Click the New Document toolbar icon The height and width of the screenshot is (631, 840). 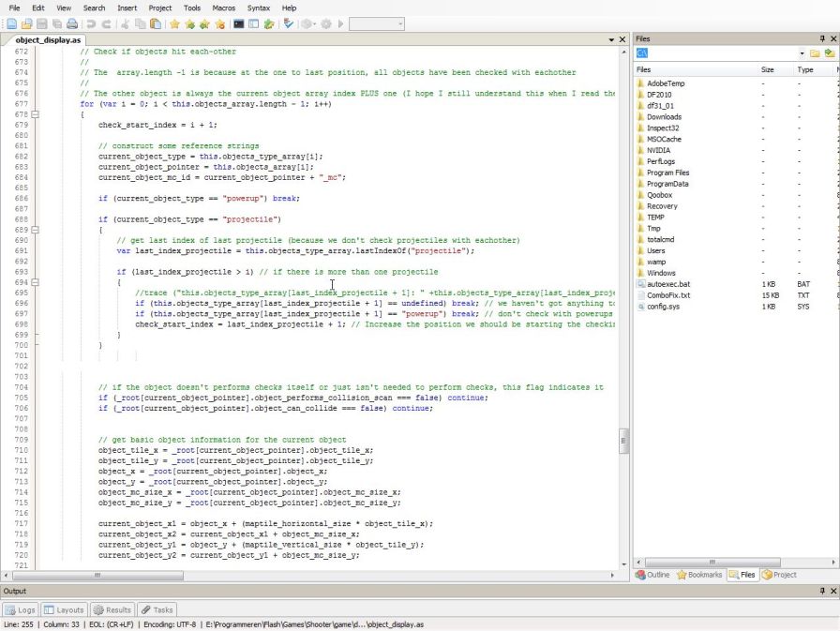[11, 23]
